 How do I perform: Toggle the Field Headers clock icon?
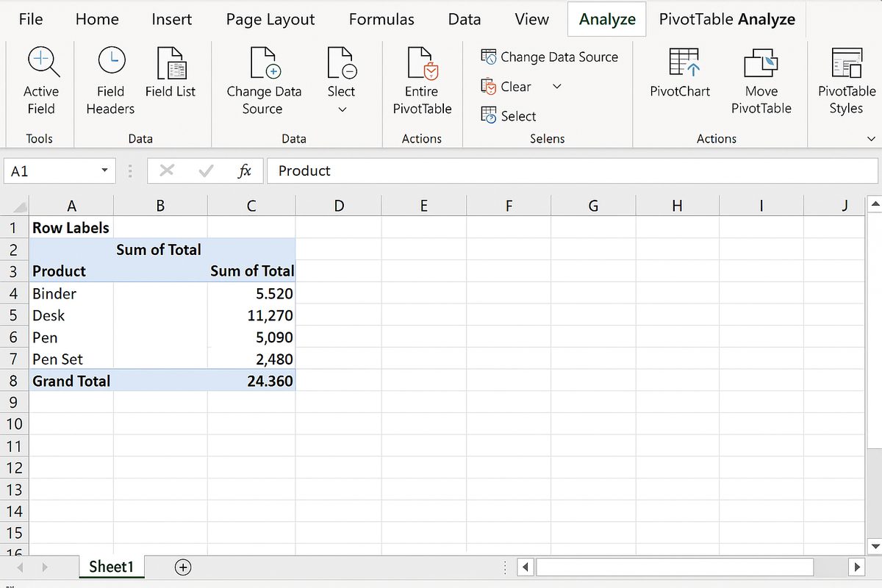111,61
